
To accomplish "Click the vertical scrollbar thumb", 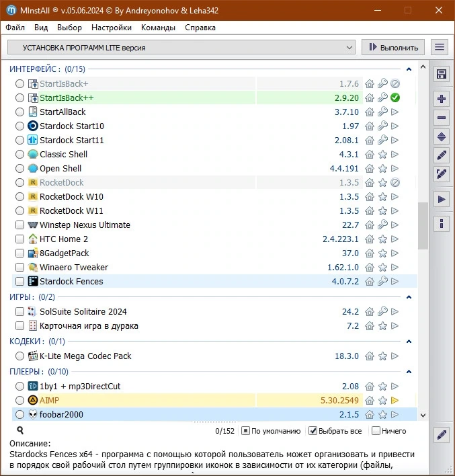I will coord(423,226).
